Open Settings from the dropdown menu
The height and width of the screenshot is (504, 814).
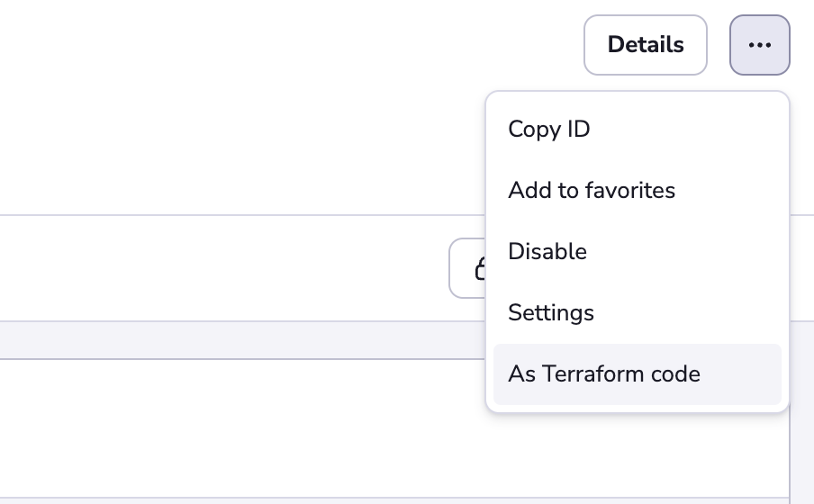tap(638, 313)
